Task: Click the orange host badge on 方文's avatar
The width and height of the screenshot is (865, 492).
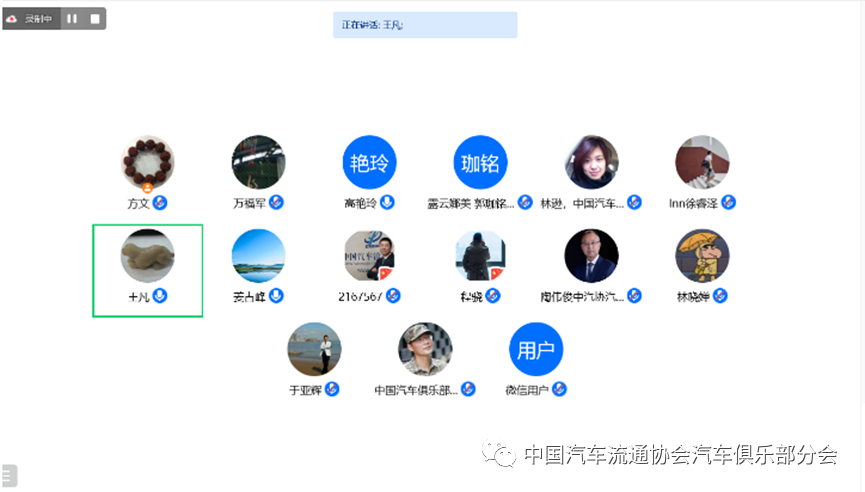Action: 147,188
